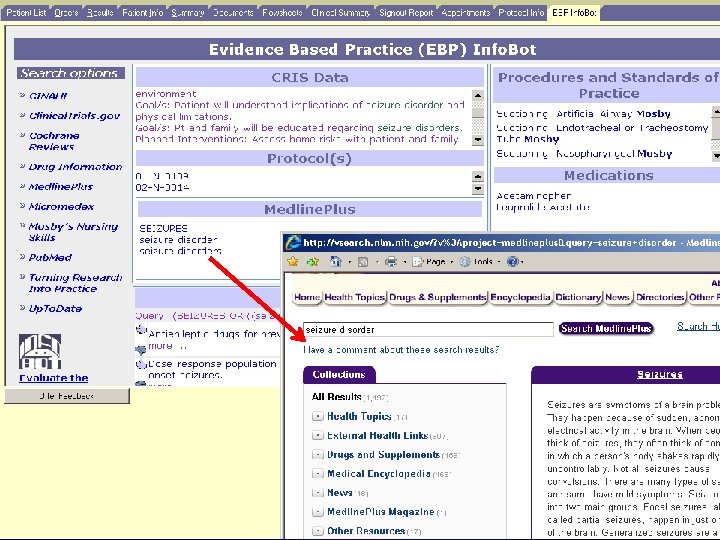Image resolution: width=720 pixels, height=540 pixels.
Task: Click CRIS Data scrollbar down arrow
Action: (478, 140)
